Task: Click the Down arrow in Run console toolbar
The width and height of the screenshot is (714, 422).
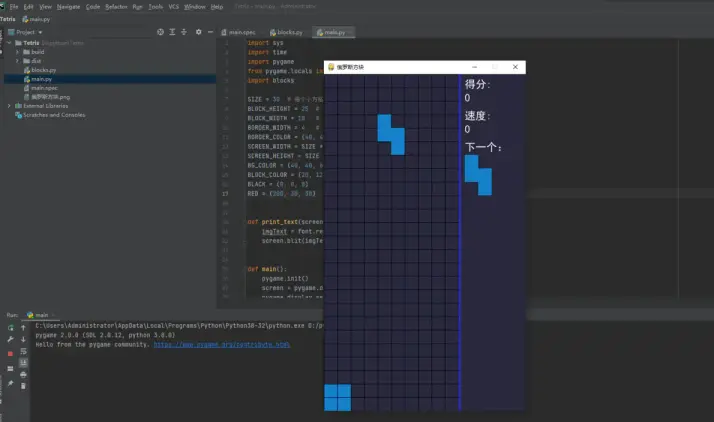Action: pos(23,339)
